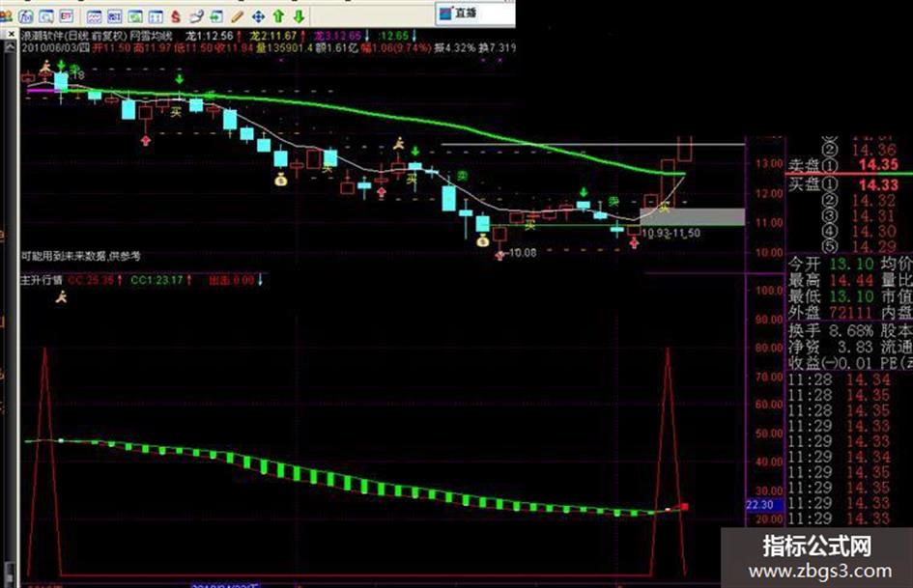The width and height of the screenshot is (913, 588).
Task: Click the 买盘① price 14.33
Action: [x=878, y=185]
